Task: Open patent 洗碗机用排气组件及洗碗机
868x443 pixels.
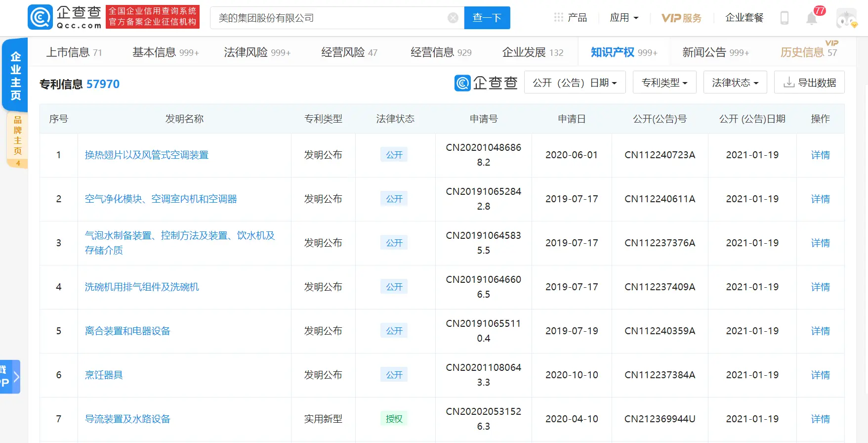Action: [x=142, y=287]
